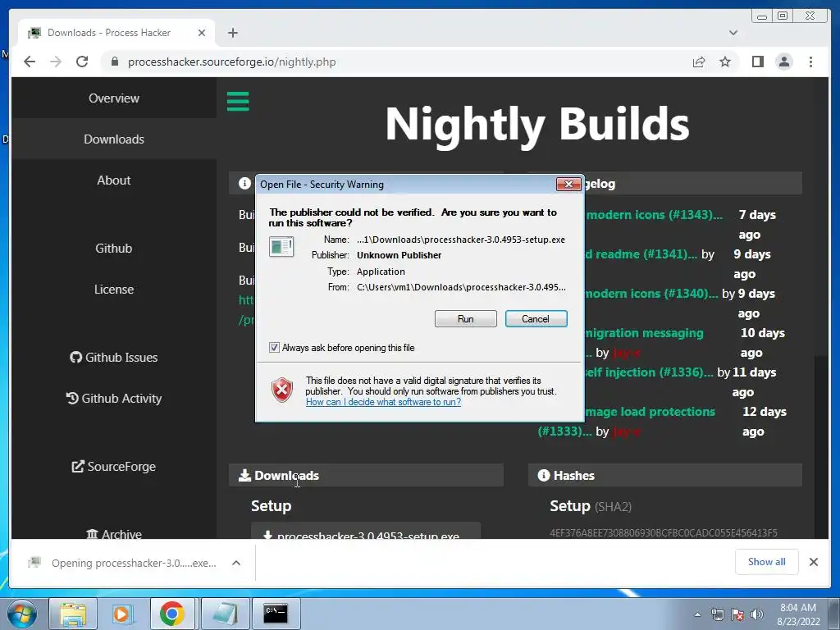Image resolution: width=840 pixels, height=630 pixels.
Task: Cancel the Security Warning dialog
Action: pos(536,319)
